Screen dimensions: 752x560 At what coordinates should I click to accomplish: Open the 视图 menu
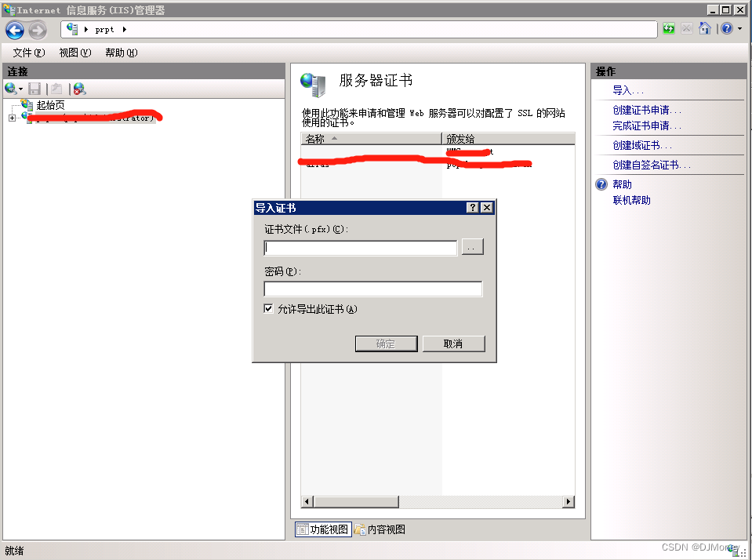point(74,53)
